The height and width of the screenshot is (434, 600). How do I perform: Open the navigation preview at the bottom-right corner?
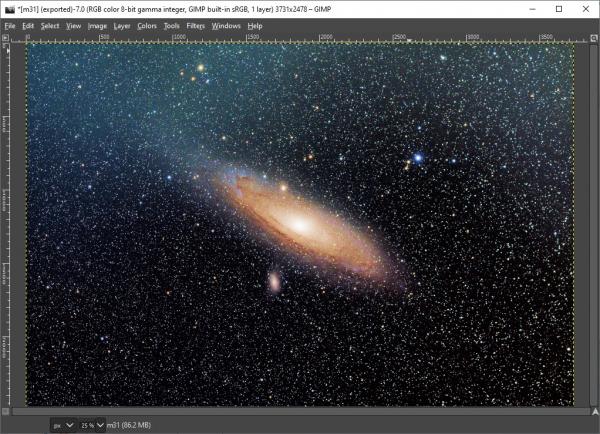(x=595, y=411)
